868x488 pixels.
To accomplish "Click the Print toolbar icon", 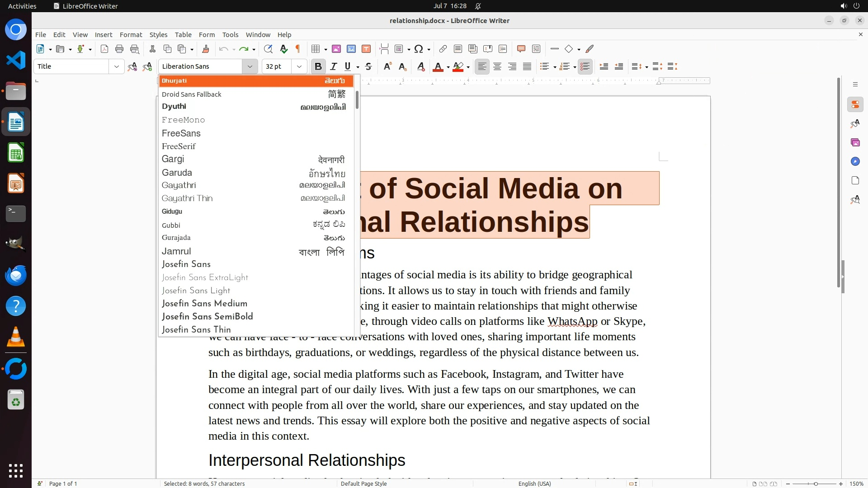I will (119, 49).
